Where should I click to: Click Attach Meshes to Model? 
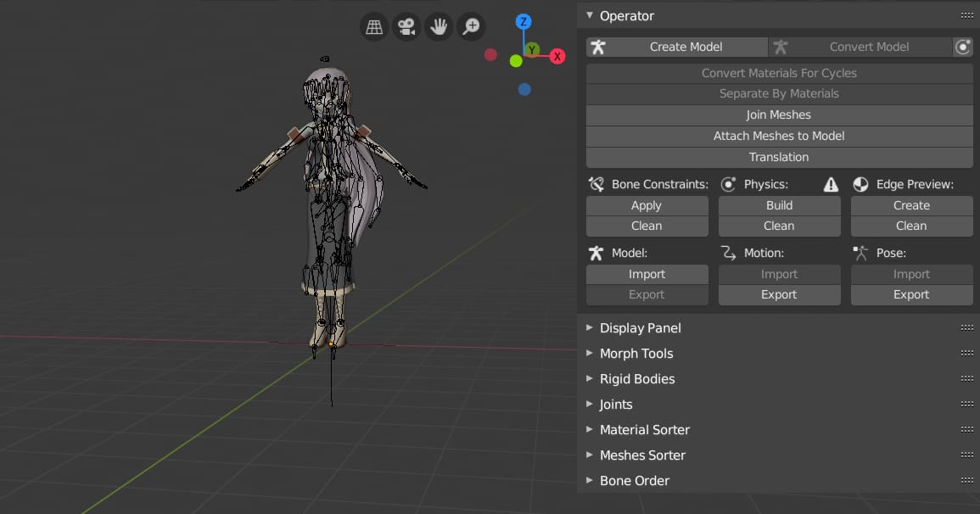click(779, 136)
